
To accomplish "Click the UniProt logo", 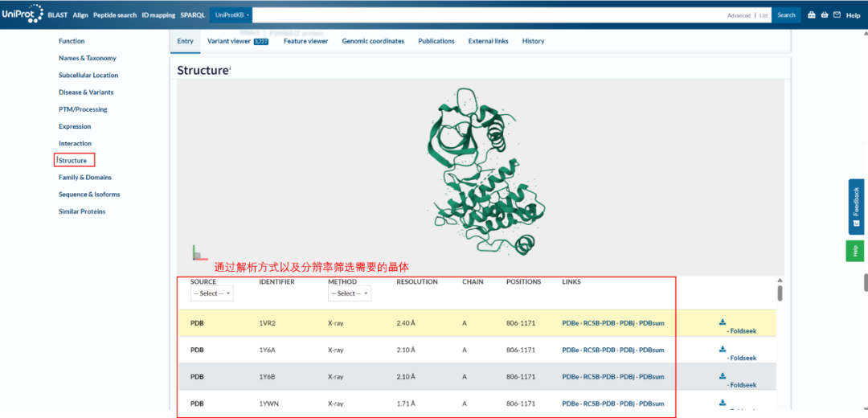I will click(22, 14).
